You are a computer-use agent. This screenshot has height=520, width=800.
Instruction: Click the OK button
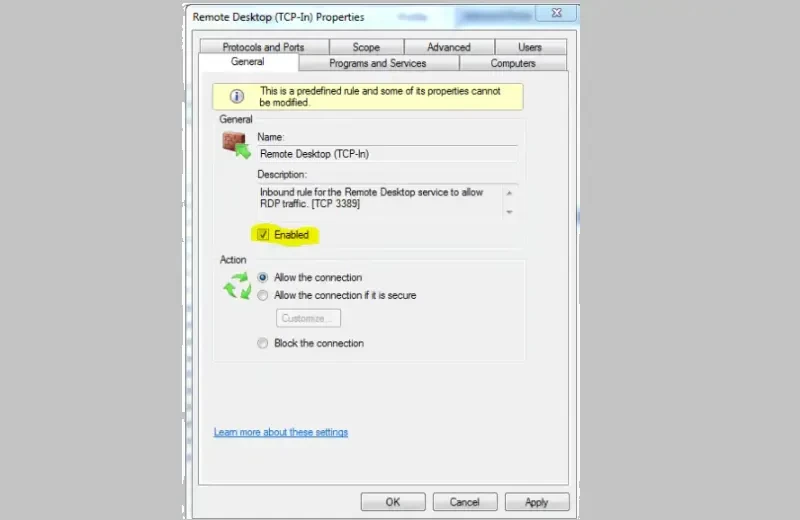click(393, 502)
